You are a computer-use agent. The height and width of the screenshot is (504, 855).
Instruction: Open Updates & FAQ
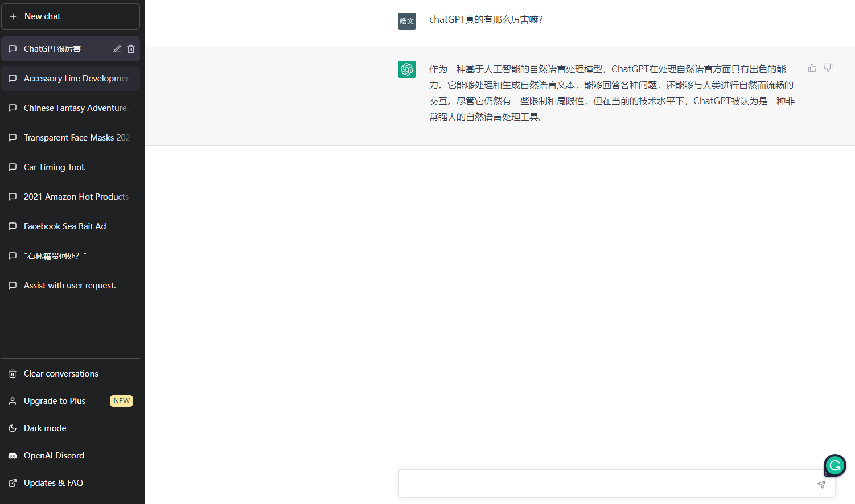pos(71,483)
